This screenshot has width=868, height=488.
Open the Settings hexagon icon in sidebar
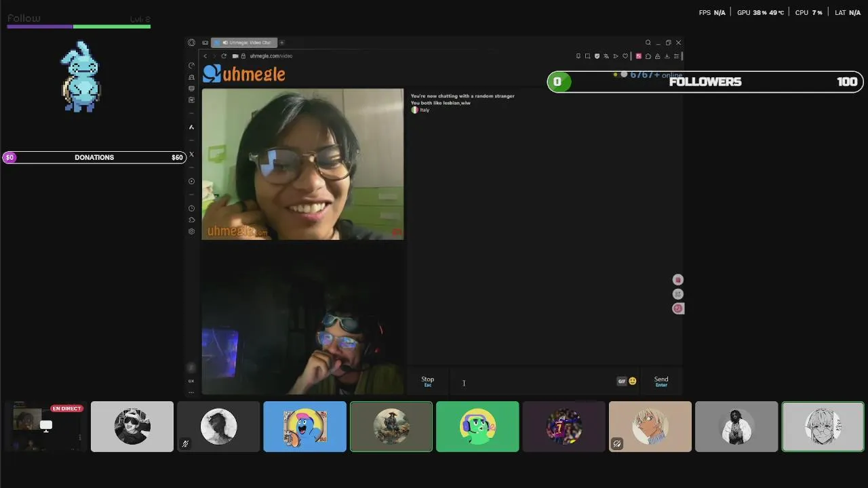coord(191,231)
